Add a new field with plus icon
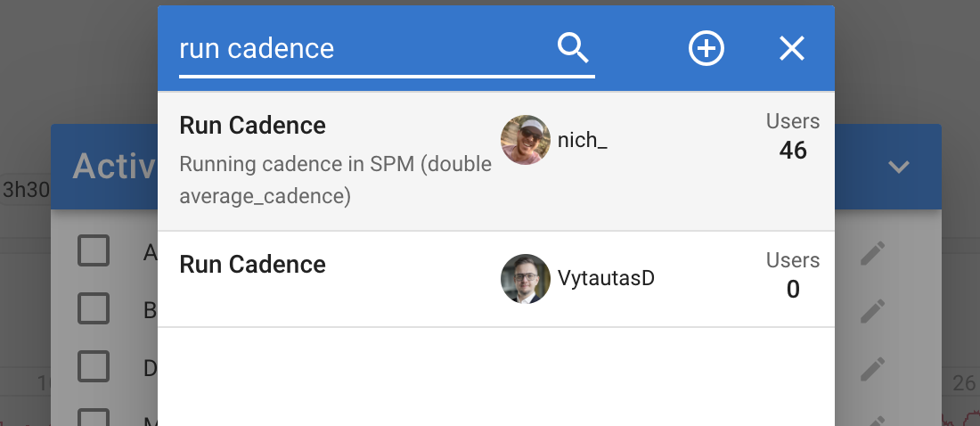The image size is (980, 426). 706,48
